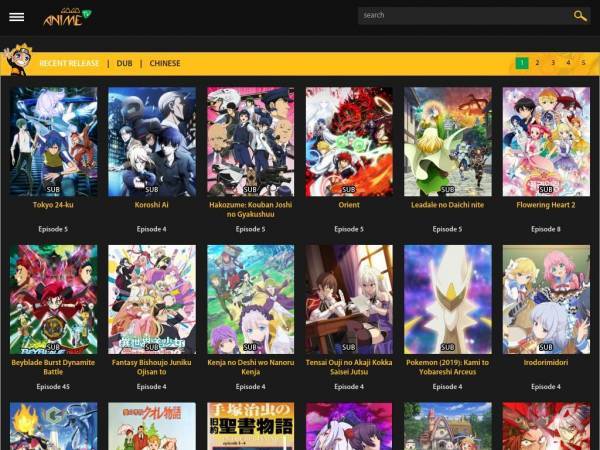
Task: Open the Beyblade Burst Dynamite Battle poster
Action: pos(54,299)
